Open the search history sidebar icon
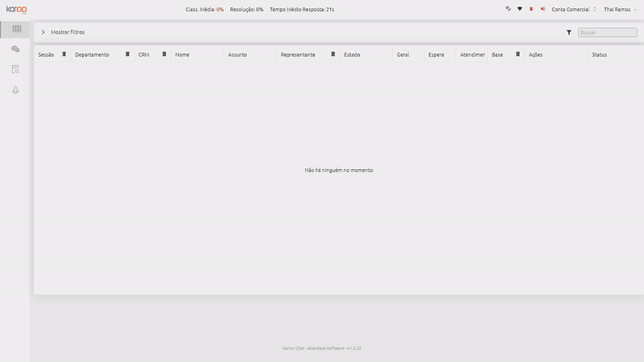 [x=15, y=69]
